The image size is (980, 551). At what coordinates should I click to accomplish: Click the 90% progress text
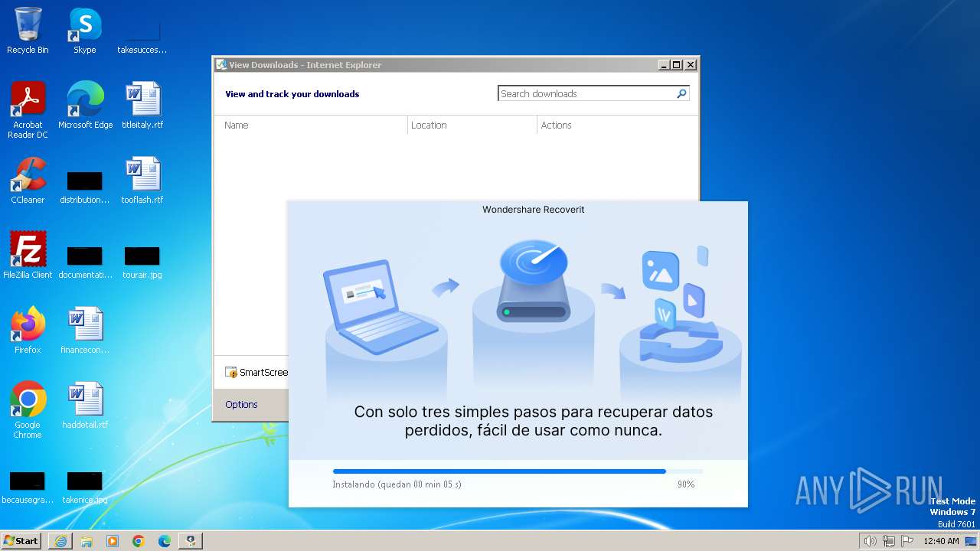pyautogui.click(x=685, y=484)
